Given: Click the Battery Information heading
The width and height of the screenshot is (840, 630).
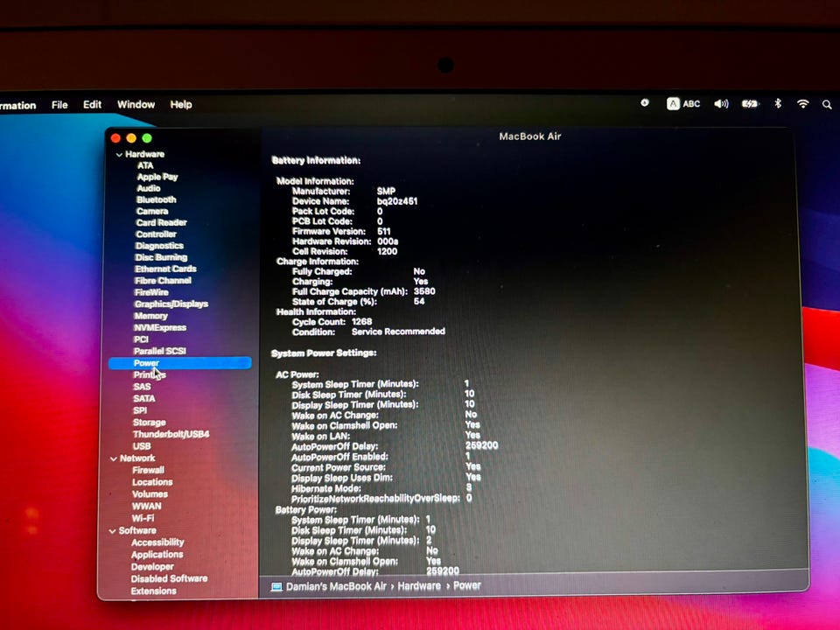Looking at the screenshot, I should [x=316, y=161].
